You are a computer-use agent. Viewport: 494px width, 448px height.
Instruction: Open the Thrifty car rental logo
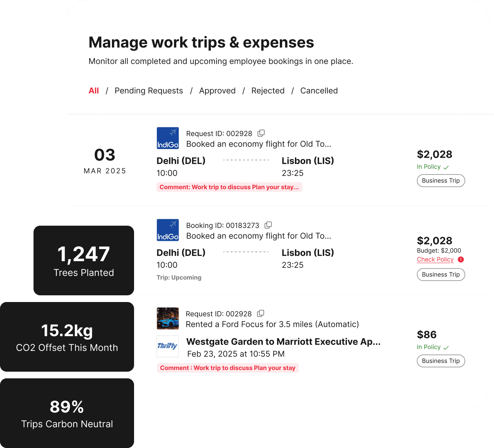pos(168,346)
